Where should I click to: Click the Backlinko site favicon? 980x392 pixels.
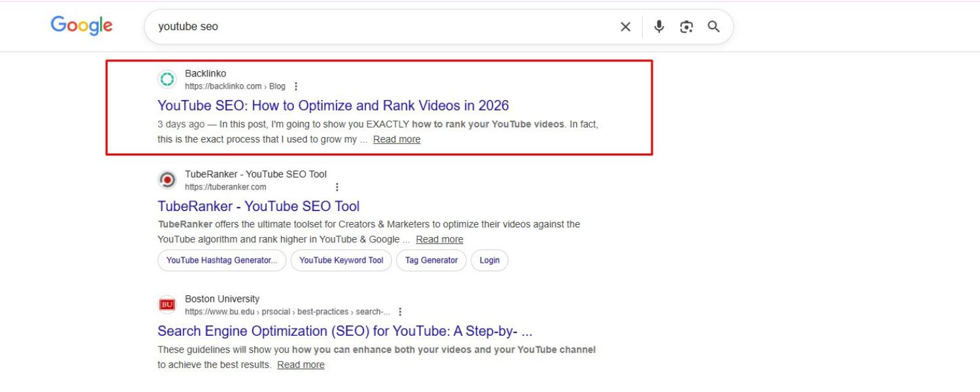[x=167, y=78]
